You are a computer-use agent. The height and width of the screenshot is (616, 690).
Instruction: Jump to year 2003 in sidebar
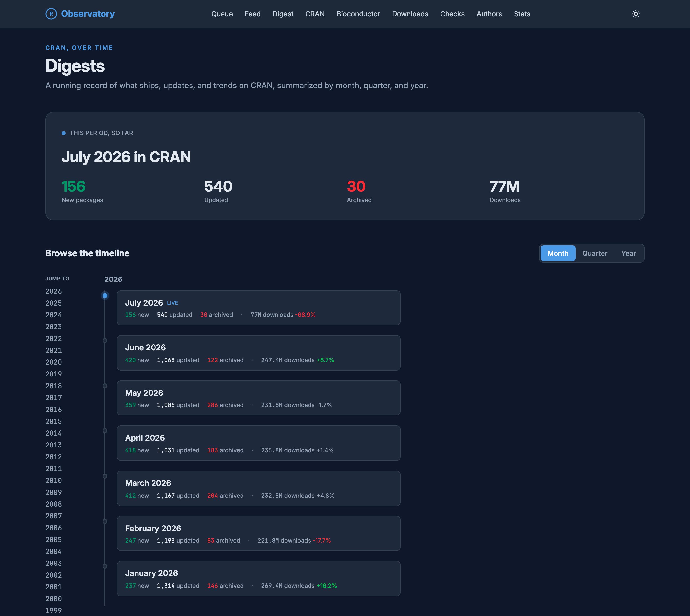click(53, 564)
